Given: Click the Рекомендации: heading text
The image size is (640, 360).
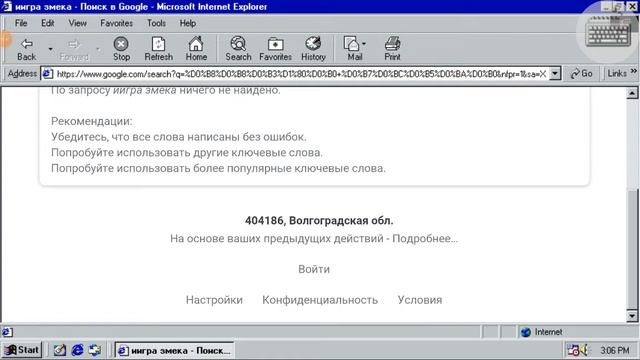Looking at the screenshot, I should click(x=92, y=121).
